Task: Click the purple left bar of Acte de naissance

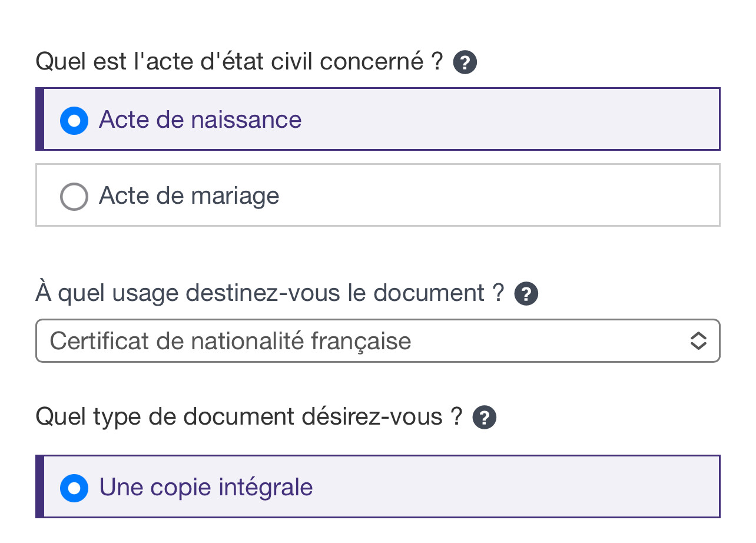Action: [x=39, y=120]
